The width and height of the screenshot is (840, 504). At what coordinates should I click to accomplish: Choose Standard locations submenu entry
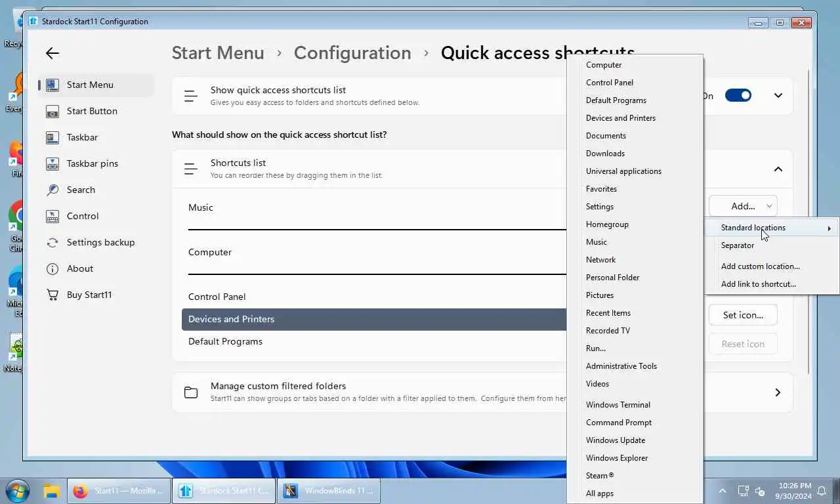[x=771, y=228]
